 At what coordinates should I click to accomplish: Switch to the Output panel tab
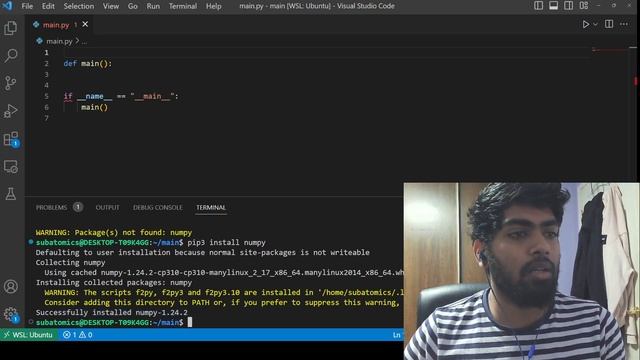pos(107,207)
